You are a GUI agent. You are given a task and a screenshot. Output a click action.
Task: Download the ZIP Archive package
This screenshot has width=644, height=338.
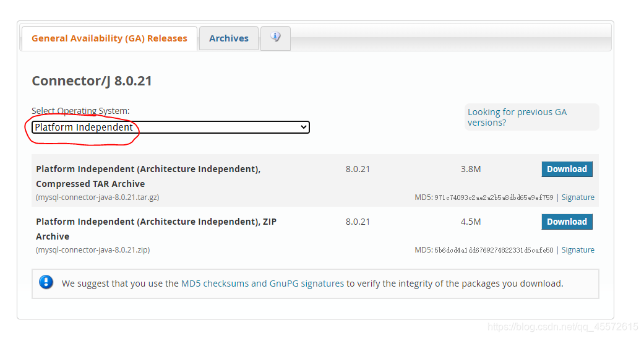point(567,222)
